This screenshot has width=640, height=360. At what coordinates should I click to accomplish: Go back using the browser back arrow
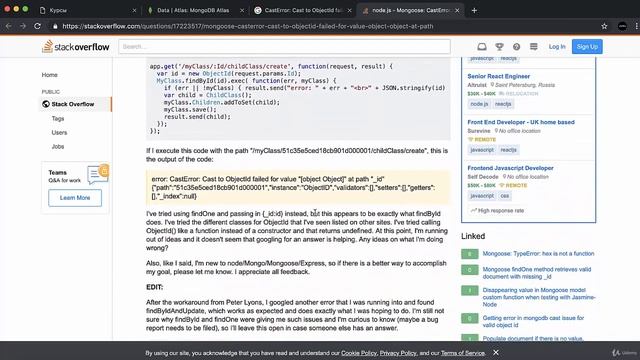pyautogui.click(x=9, y=26)
